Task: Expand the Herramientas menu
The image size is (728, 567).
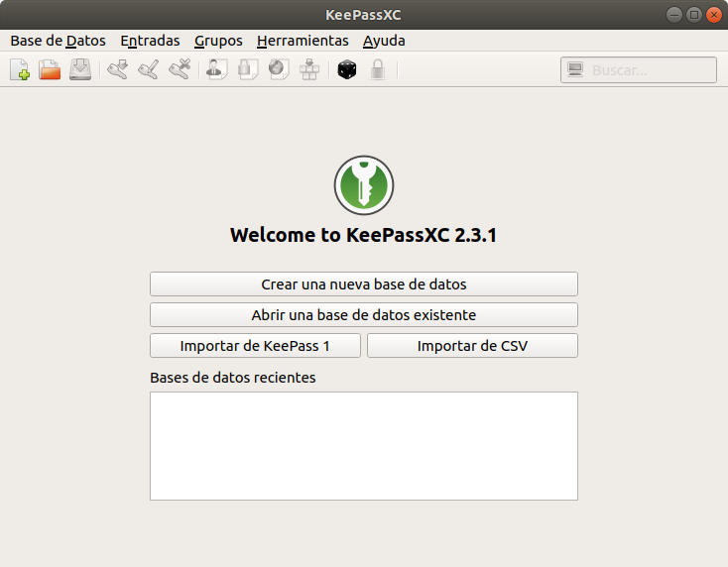Action: click(303, 41)
